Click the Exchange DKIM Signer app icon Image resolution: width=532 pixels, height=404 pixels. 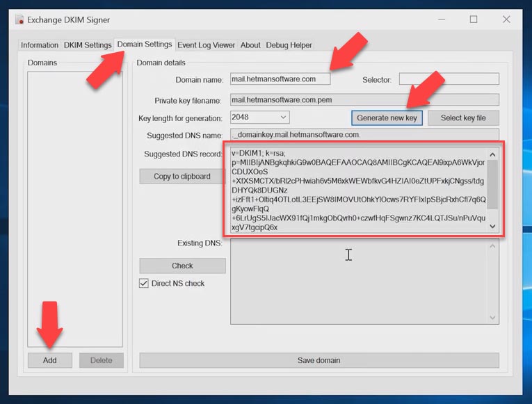pos(19,19)
